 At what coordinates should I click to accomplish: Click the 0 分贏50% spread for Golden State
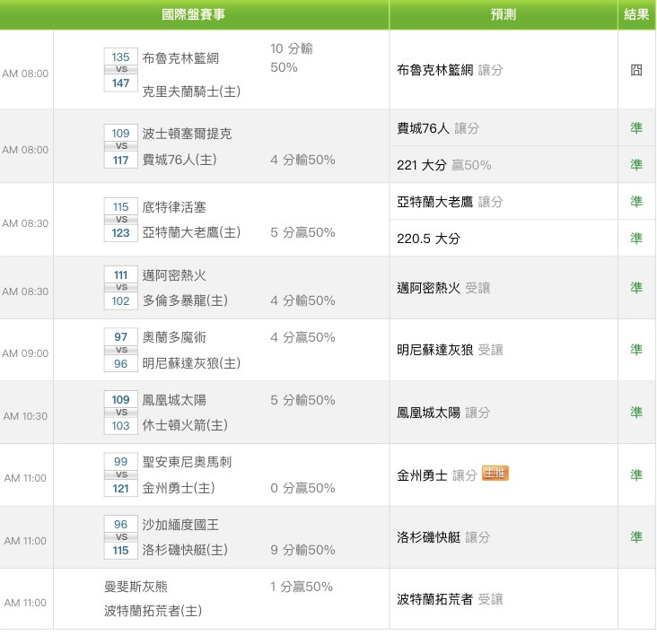tap(302, 488)
